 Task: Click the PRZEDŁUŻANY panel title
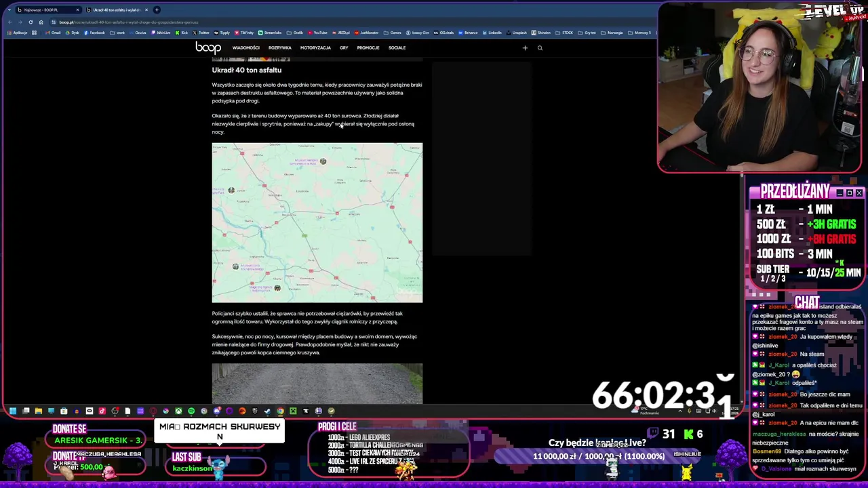click(x=795, y=191)
